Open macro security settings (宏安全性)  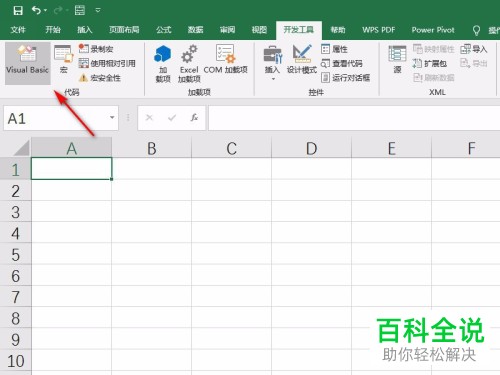click(100, 78)
